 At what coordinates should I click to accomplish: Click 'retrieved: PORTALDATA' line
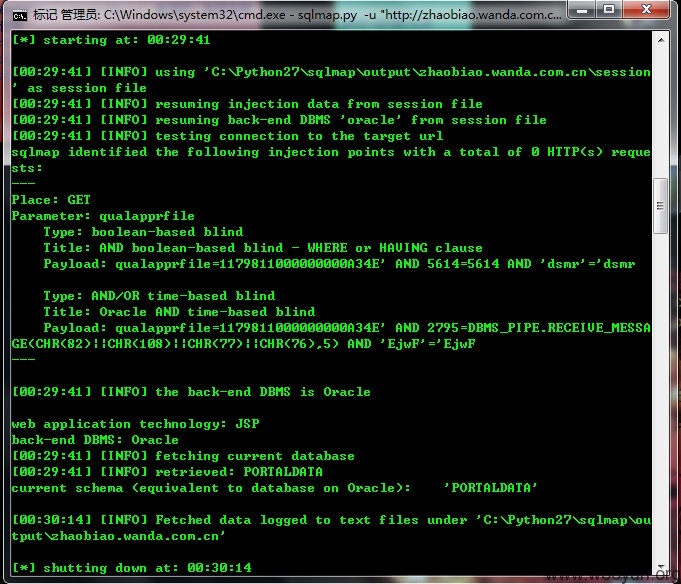(167, 472)
